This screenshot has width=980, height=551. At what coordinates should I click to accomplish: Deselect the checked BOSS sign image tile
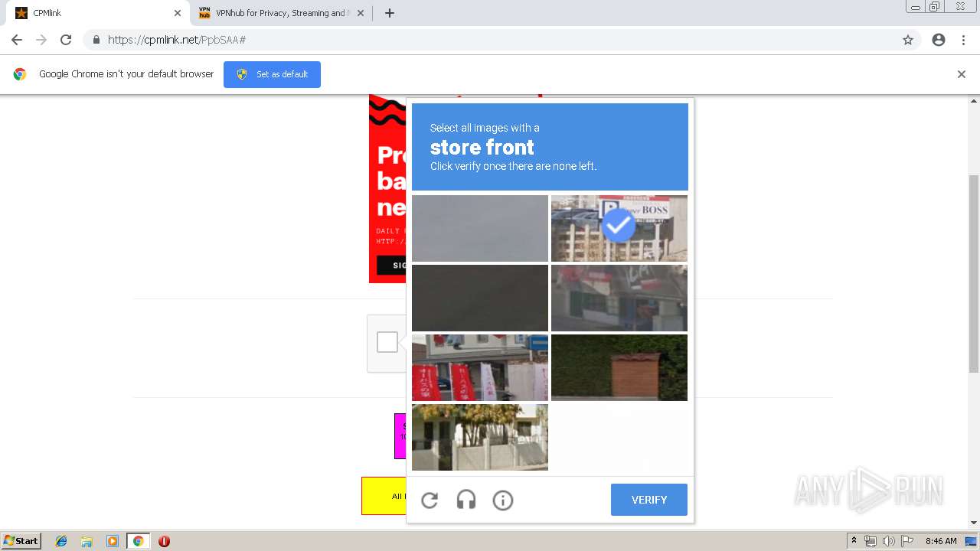[x=619, y=228]
